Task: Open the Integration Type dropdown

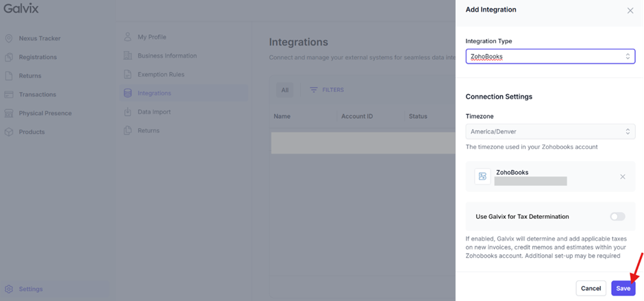Action: click(550, 56)
